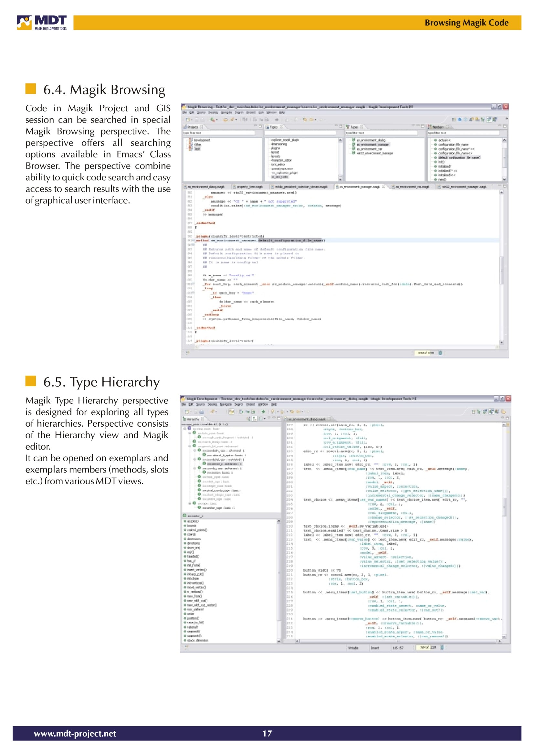Select the rightmost perspective icon in Browsing window
Viewport: 535px width, 756px height.
click(x=495, y=120)
